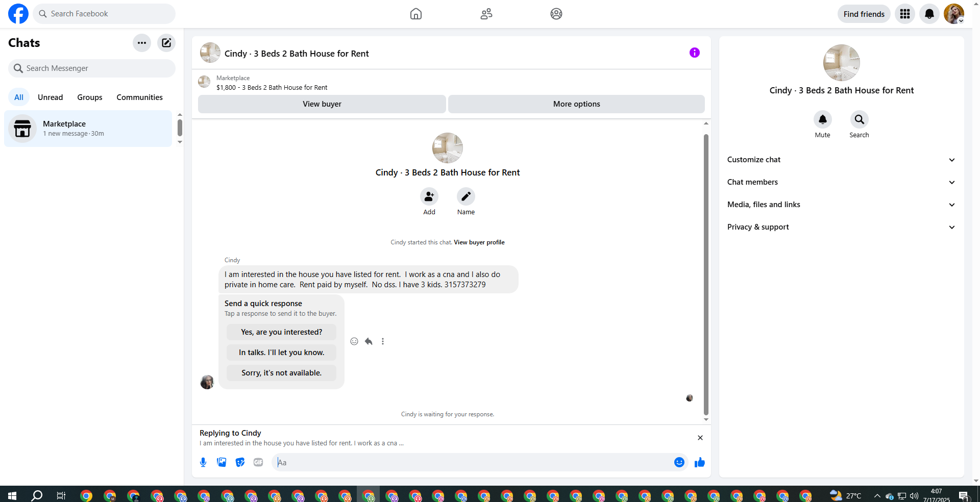Expand Customize chat section
The image size is (980, 502).
tap(842, 160)
